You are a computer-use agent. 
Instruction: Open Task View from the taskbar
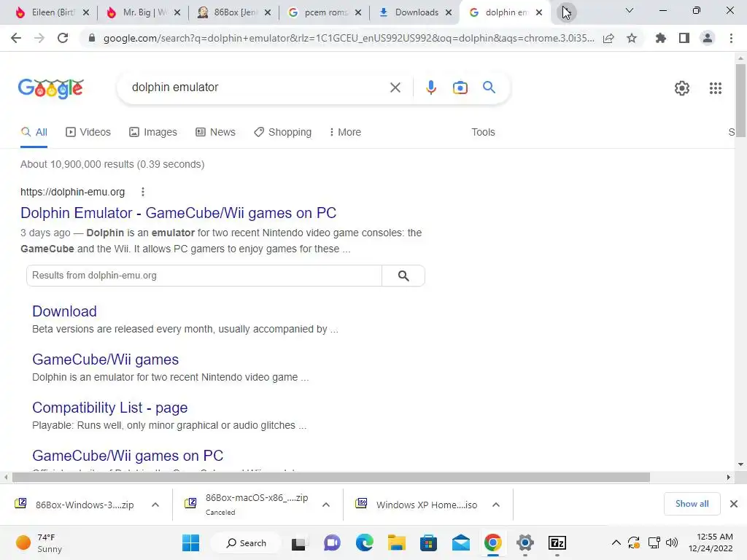click(298, 542)
